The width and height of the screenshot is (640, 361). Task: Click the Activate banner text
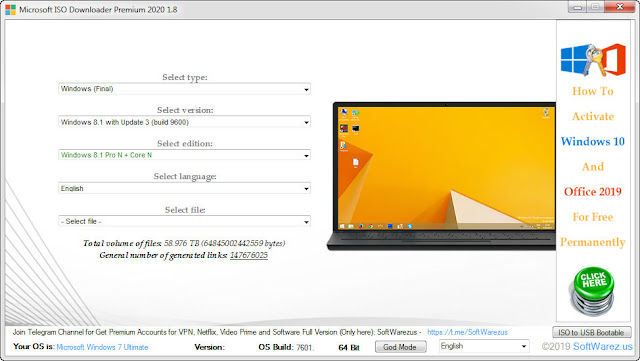593,116
